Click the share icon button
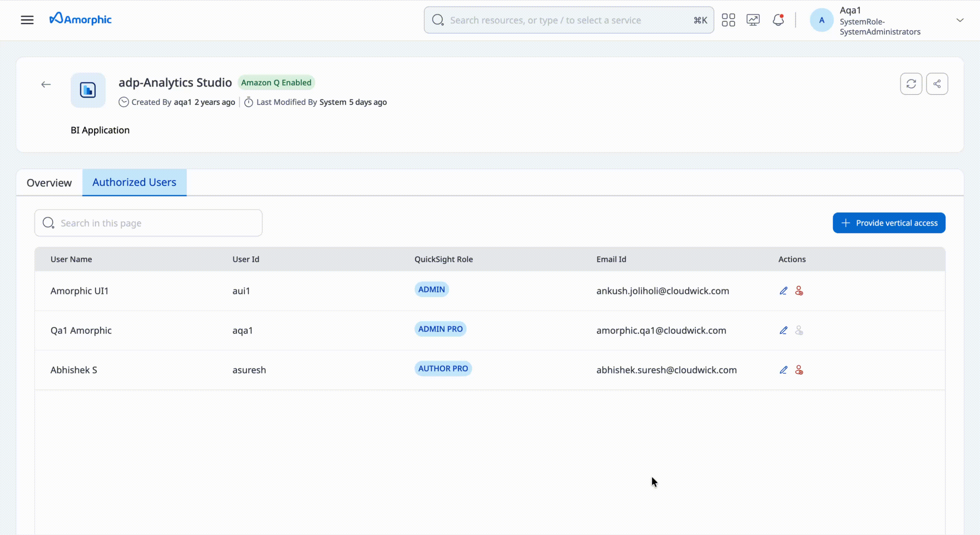This screenshot has height=535, width=980. [x=937, y=84]
